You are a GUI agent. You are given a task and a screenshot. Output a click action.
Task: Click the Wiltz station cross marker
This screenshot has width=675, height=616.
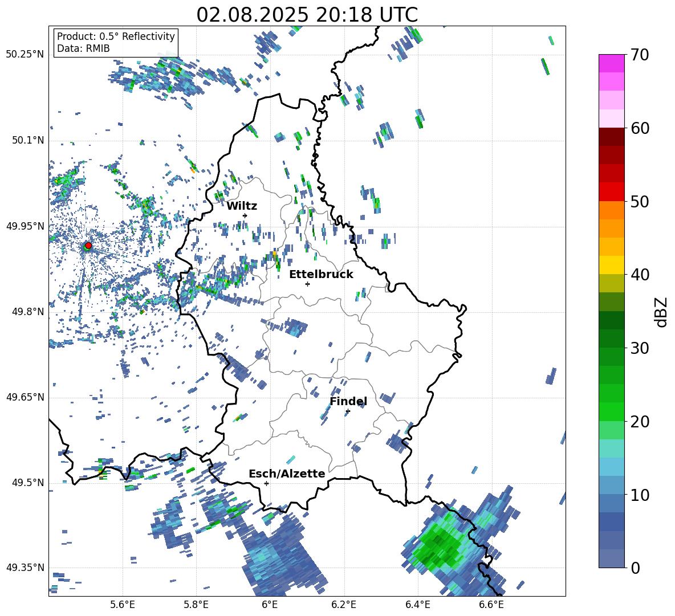point(245,215)
